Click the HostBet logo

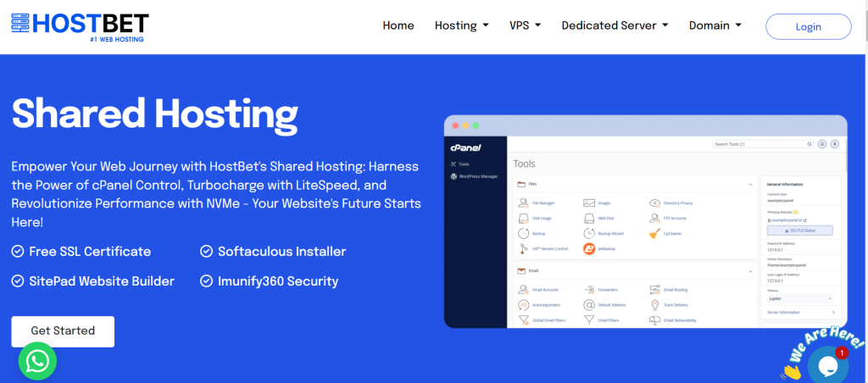[80, 28]
